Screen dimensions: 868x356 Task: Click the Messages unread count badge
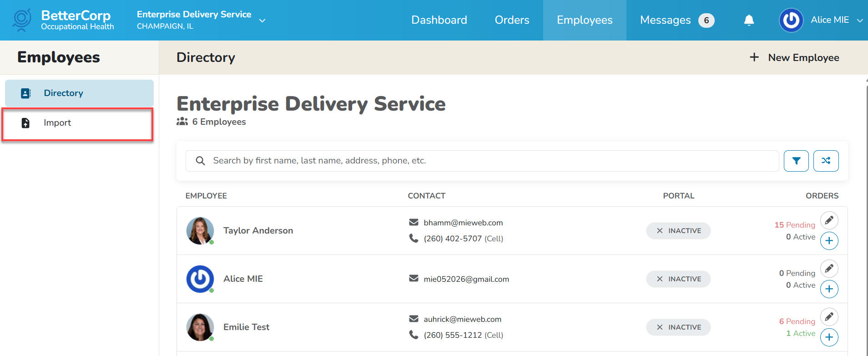[x=706, y=20]
